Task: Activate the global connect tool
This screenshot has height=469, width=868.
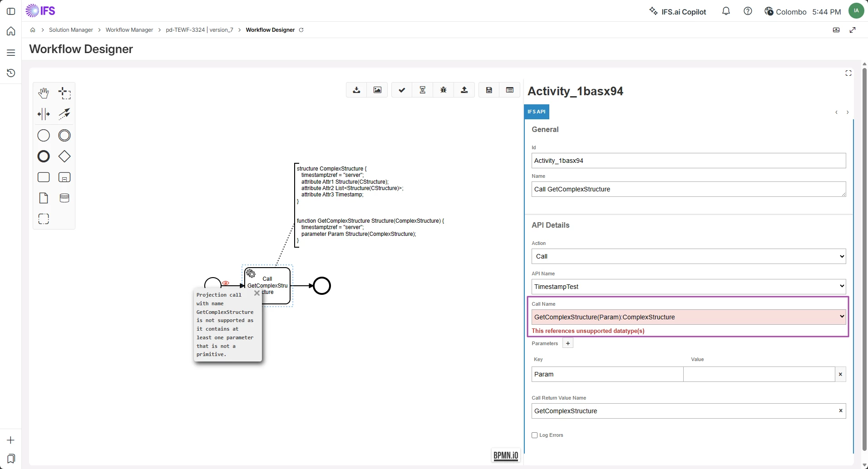Action: click(64, 114)
